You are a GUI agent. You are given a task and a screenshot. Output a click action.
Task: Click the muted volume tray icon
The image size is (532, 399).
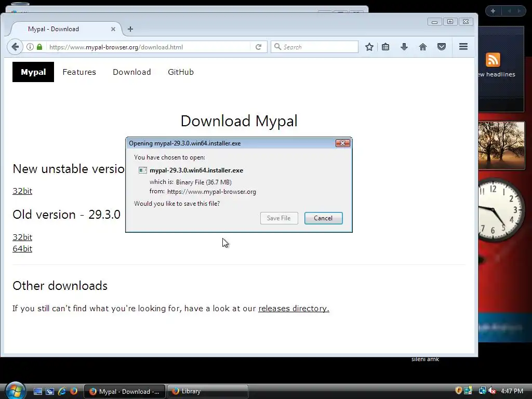[x=491, y=391]
